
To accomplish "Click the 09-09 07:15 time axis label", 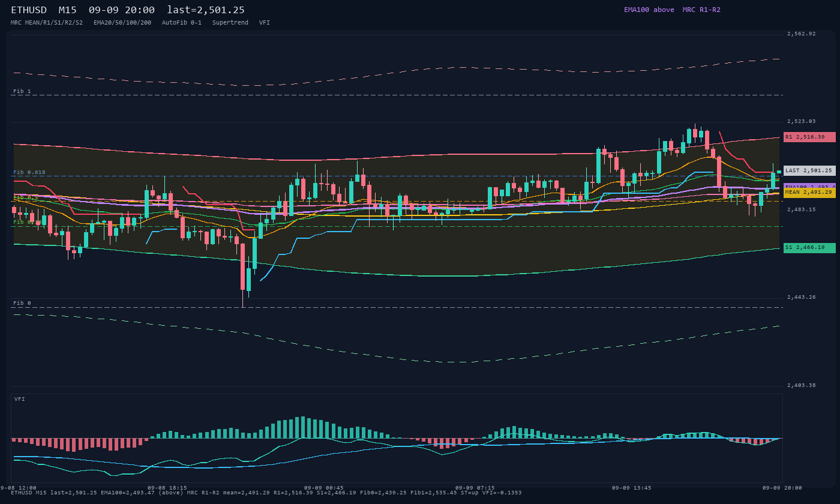I will (x=475, y=488).
